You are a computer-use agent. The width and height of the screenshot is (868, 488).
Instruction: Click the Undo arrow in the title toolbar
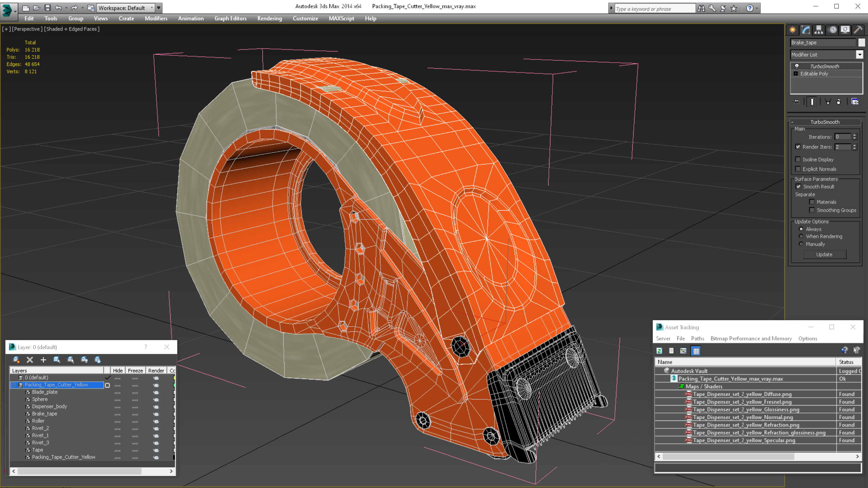click(x=58, y=8)
